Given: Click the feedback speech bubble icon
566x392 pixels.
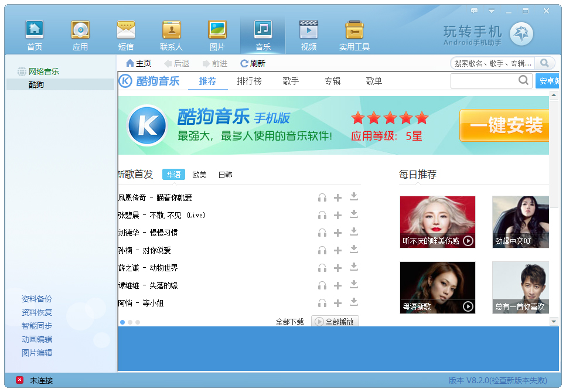Looking at the screenshot, I should coord(475,11).
